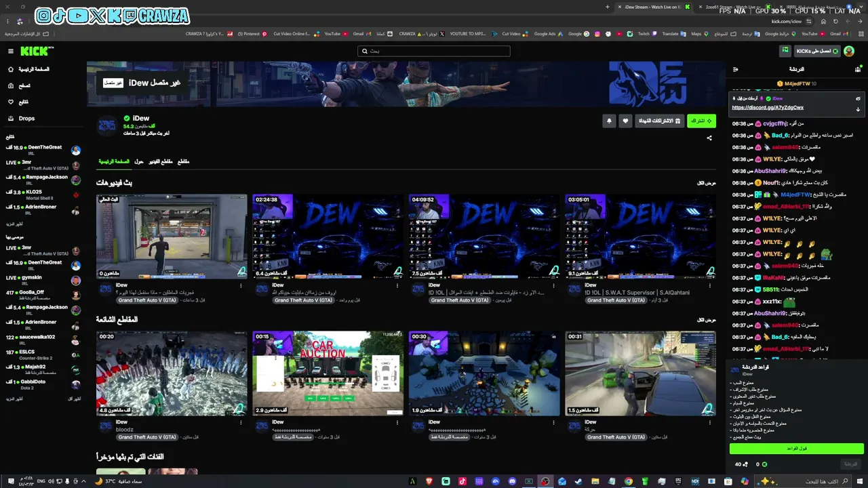Click the share icon below Subscribe
This screenshot has height=488, width=868.
pos(709,138)
